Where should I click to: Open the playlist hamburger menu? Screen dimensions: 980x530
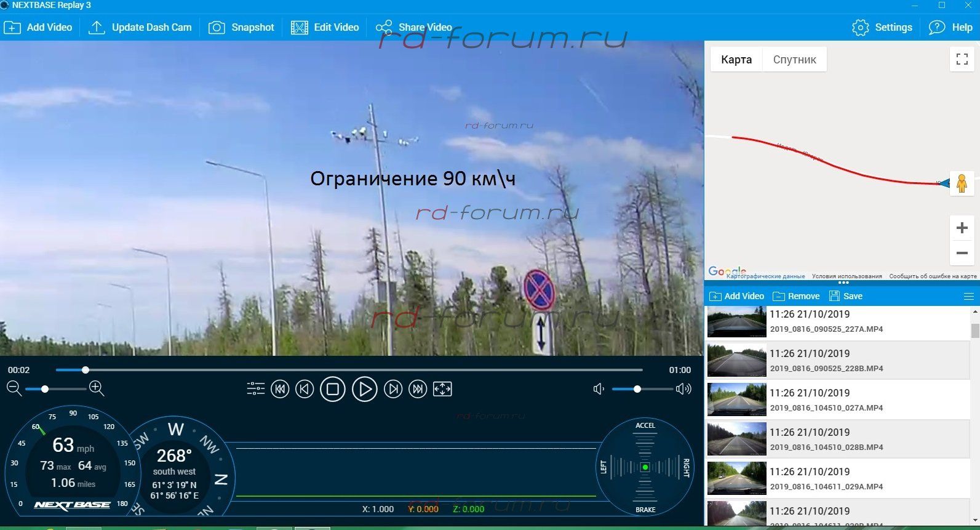tap(969, 297)
